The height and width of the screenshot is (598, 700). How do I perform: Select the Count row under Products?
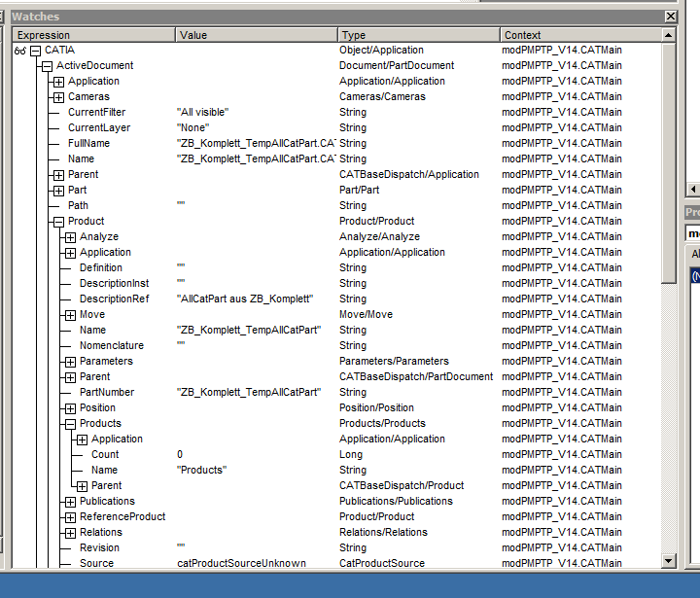coord(337,454)
